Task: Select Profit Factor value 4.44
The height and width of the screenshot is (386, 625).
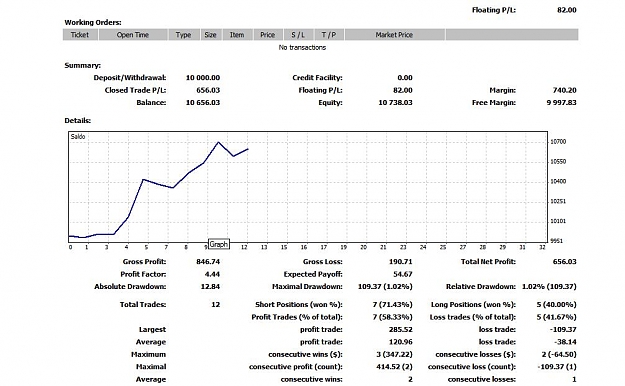Action: (212, 274)
